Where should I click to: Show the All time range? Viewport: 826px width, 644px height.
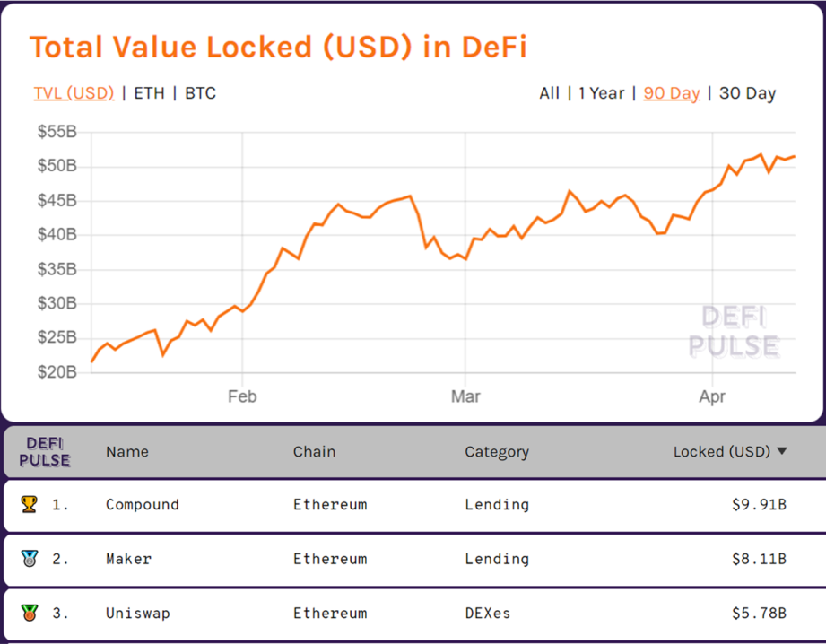pos(549,93)
